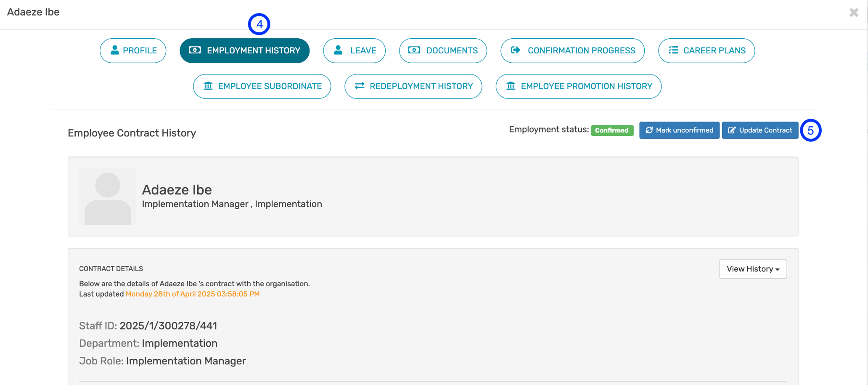Expand the View History dropdown

point(753,269)
